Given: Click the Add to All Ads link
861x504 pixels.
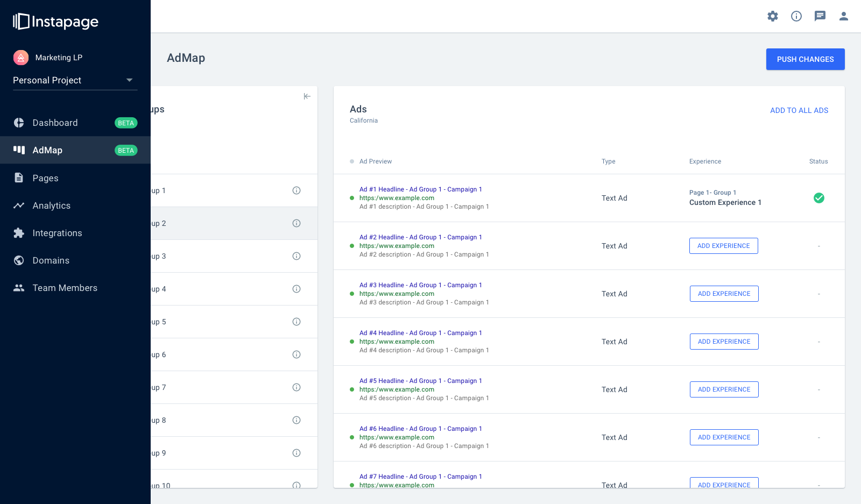Looking at the screenshot, I should (x=799, y=110).
